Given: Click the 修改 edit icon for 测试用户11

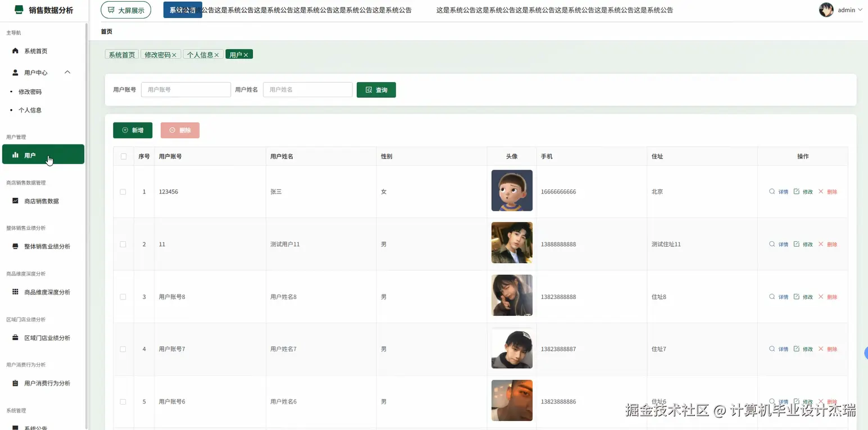Looking at the screenshot, I should [x=796, y=244].
